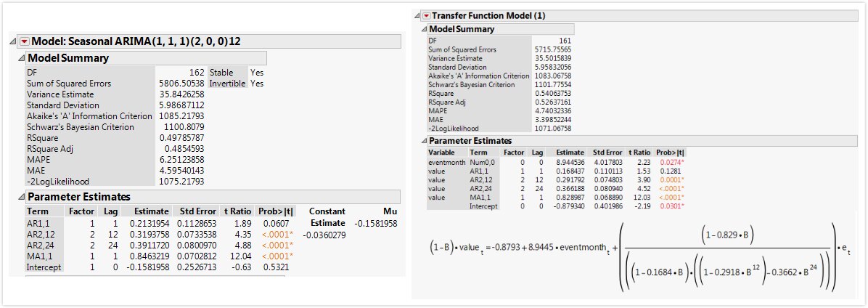Select the Variable column header in transfer table
Viewport: 868px width, 308px height.
click(441, 152)
